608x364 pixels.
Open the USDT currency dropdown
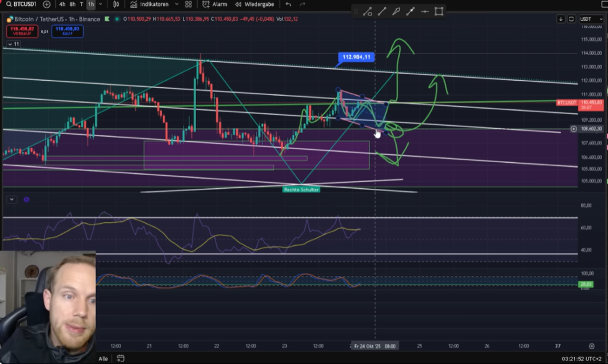591,19
